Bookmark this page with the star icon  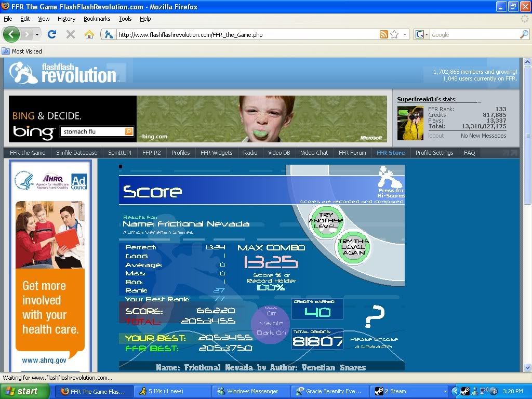click(394, 35)
